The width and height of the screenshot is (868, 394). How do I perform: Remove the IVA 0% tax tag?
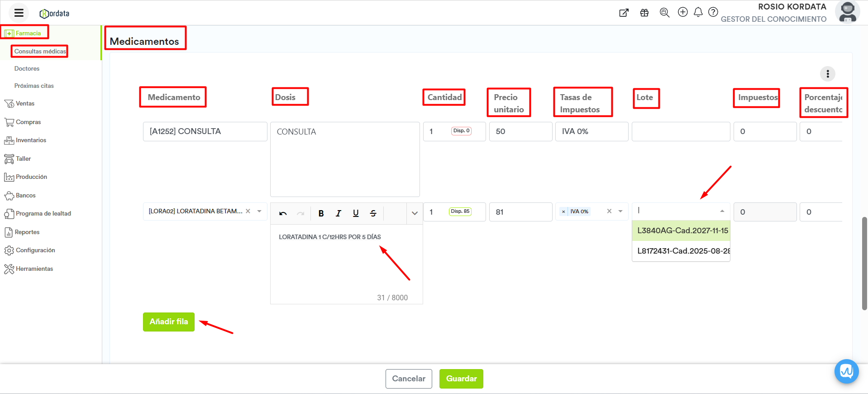coord(563,211)
